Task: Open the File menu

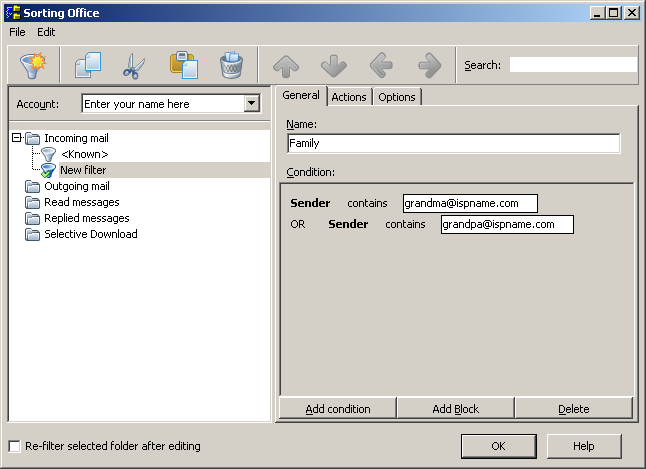Action: tap(17, 32)
